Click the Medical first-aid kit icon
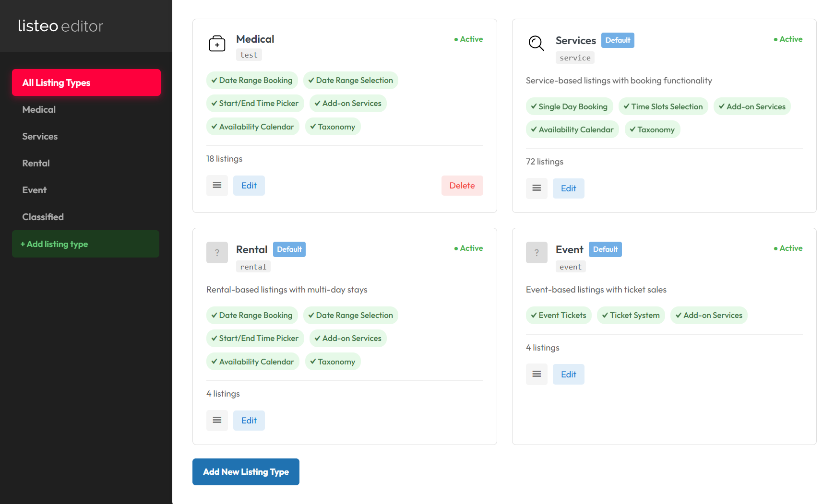Viewport: 835px width, 504px height. (217, 44)
